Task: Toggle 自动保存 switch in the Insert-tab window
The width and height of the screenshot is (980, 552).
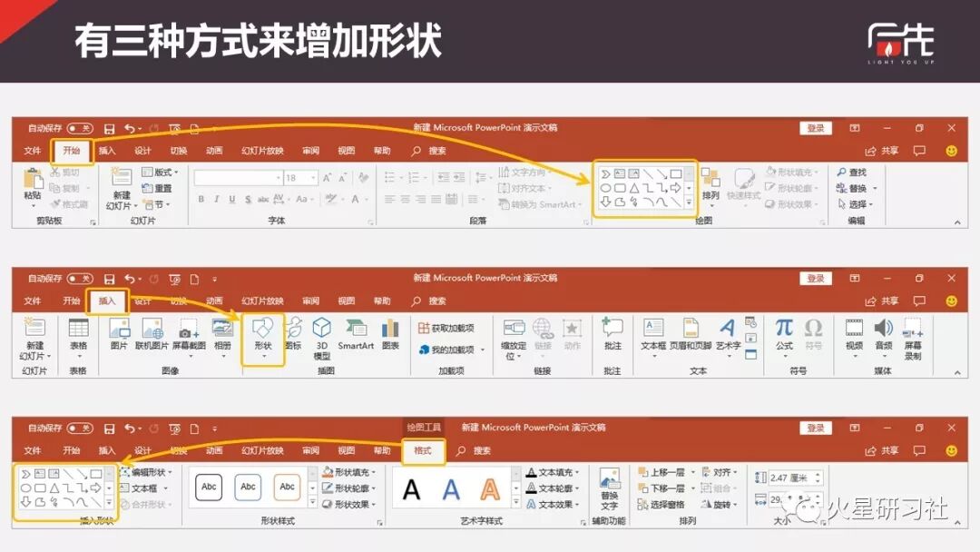Action: pos(80,278)
